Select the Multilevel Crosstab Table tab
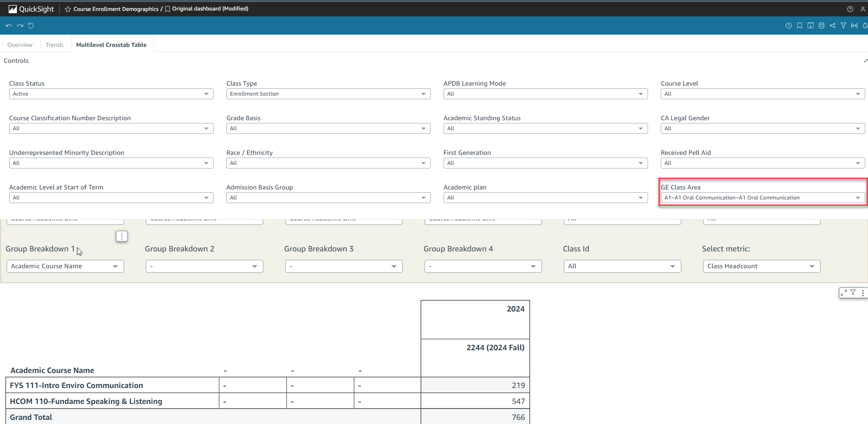 (112, 45)
